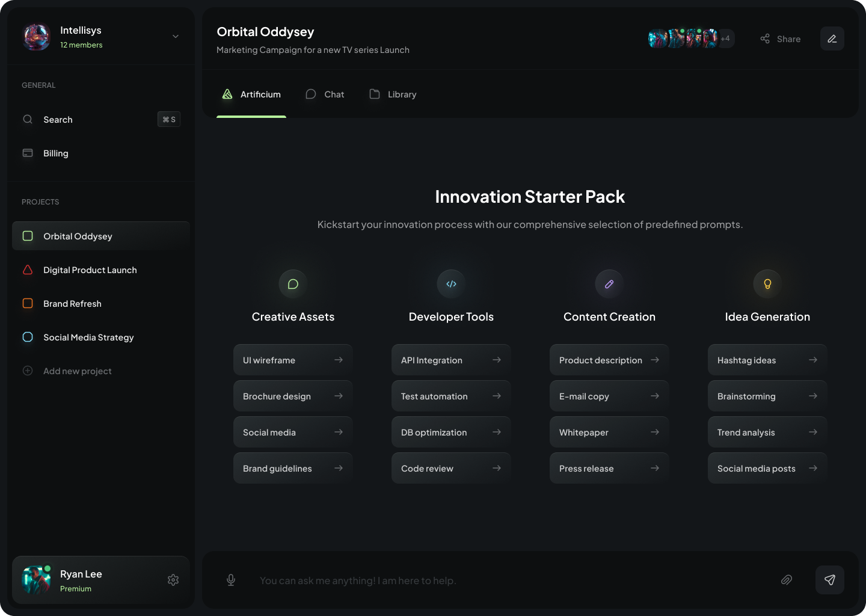This screenshot has height=616, width=866.
Task: Select the Search icon in the sidebar
Action: [28, 119]
